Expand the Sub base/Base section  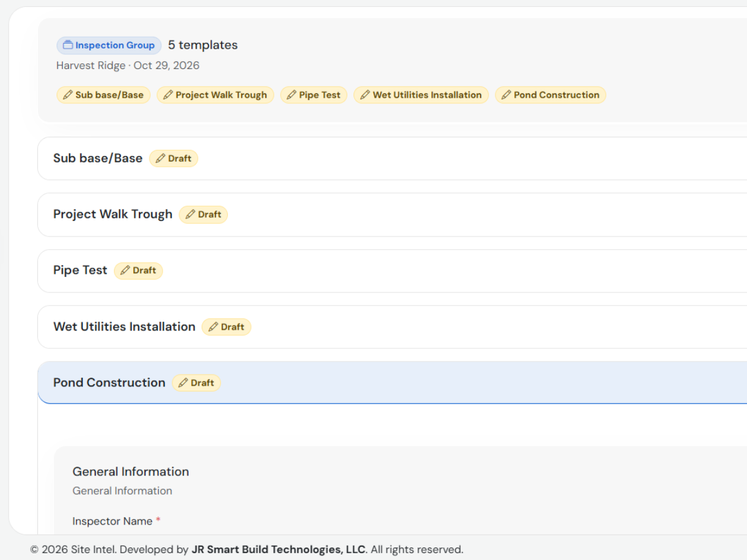coord(392,159)
